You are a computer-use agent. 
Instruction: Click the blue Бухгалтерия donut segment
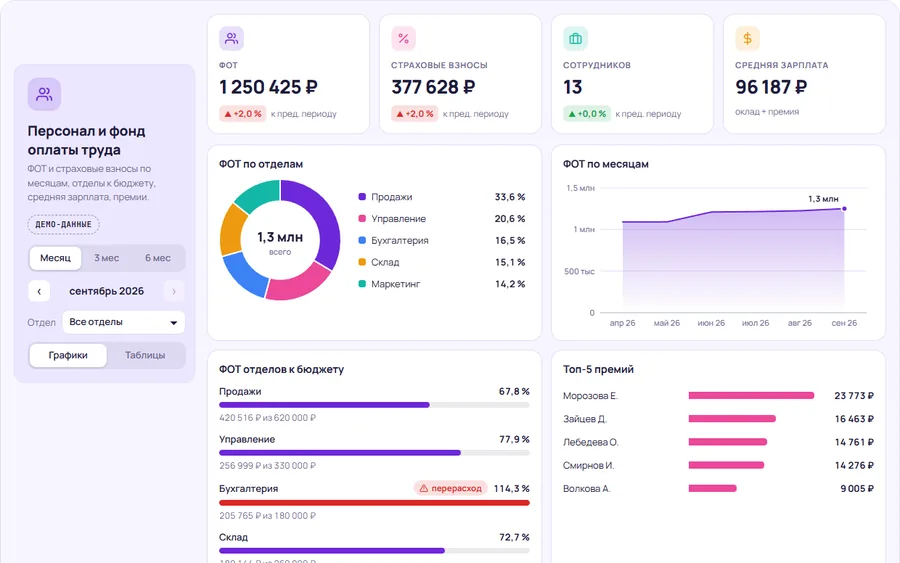pos(244,275)
